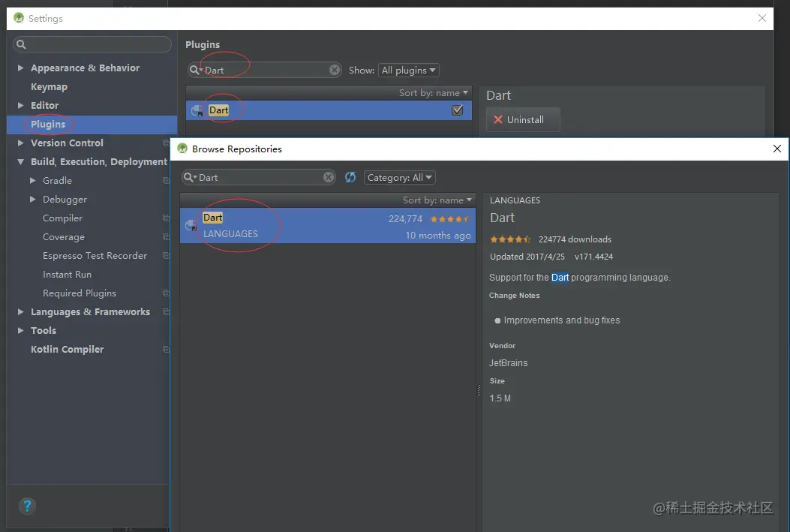Click the 10 months ago label

click(438, 236)
